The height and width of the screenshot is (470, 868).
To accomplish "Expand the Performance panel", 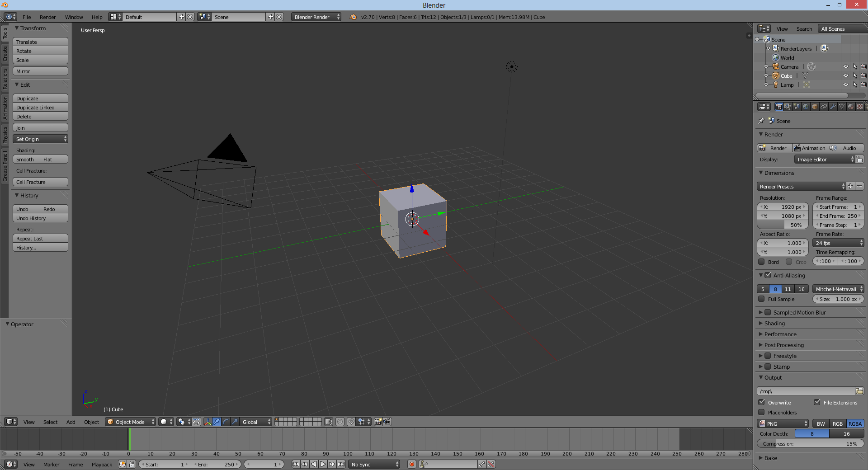I will tap(781, 334).
